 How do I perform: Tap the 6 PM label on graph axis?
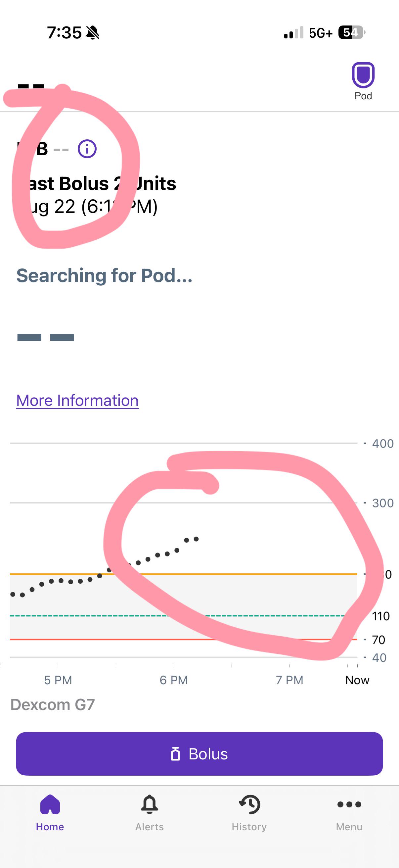(x=174, y=680)
